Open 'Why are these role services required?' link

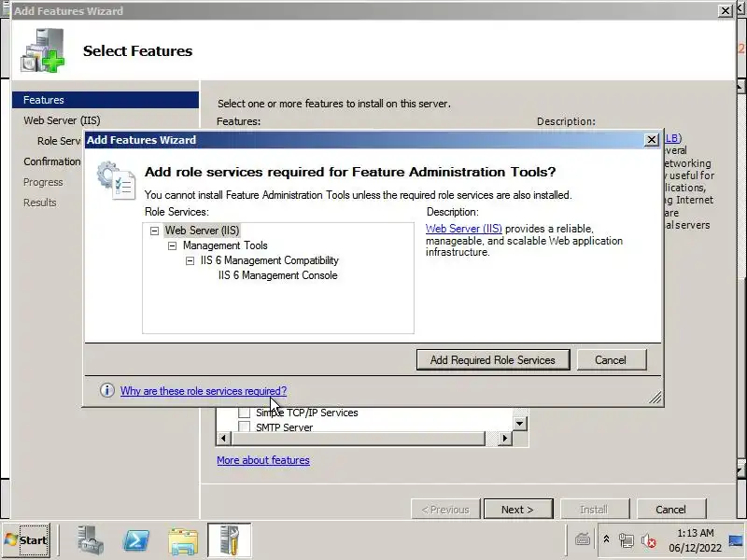coord(204,391)
